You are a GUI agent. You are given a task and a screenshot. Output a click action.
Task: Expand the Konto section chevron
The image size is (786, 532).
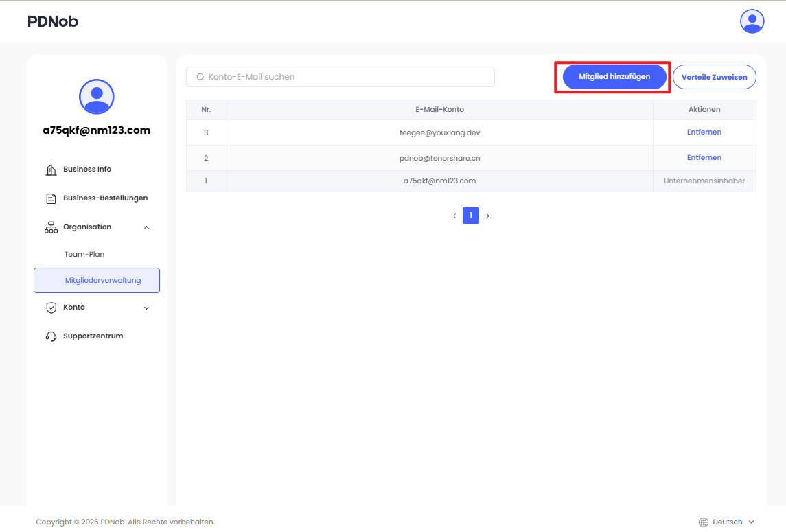coord(146,308)
